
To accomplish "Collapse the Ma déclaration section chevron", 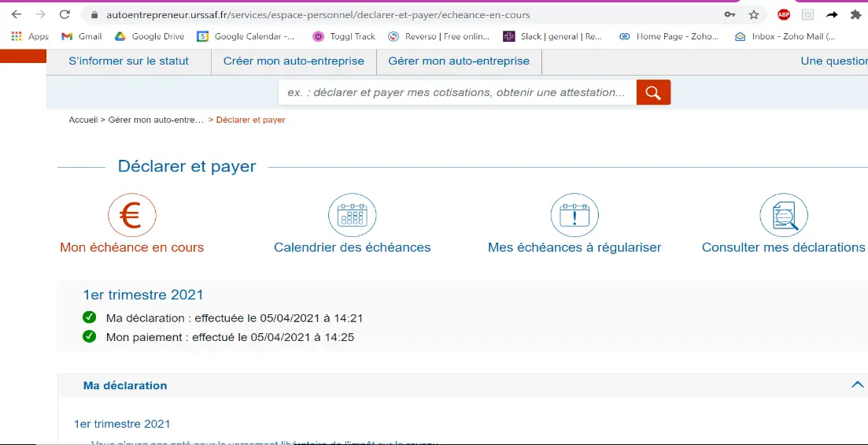I will (857, 384).
